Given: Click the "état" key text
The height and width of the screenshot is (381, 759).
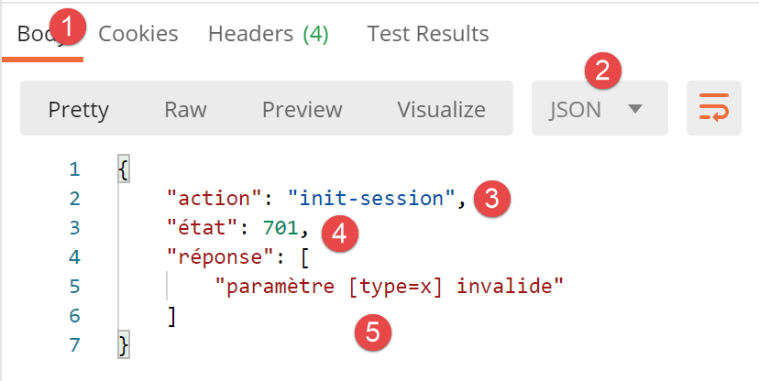Looking at the screenshot, I should (x=203, y=228).
